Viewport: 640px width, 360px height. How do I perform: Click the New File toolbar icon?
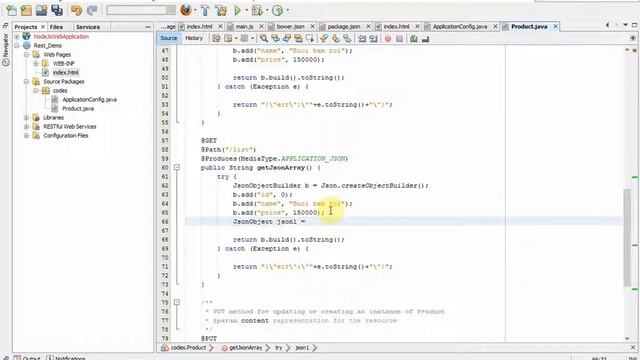11,10
